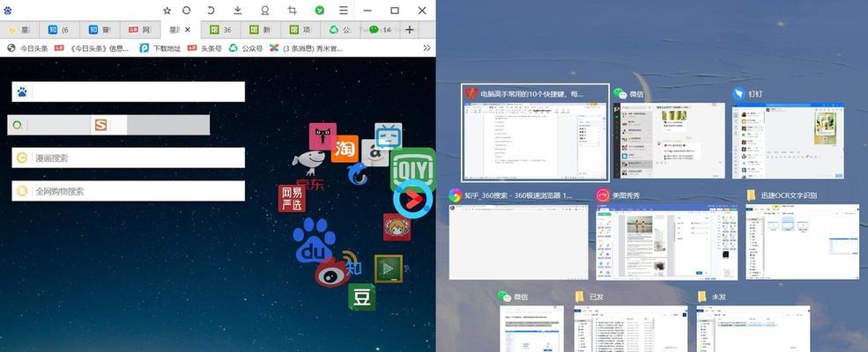The image size is (868, 352).
Task: Open the 头条号 bookmark
Action: (x=204, y=48)
